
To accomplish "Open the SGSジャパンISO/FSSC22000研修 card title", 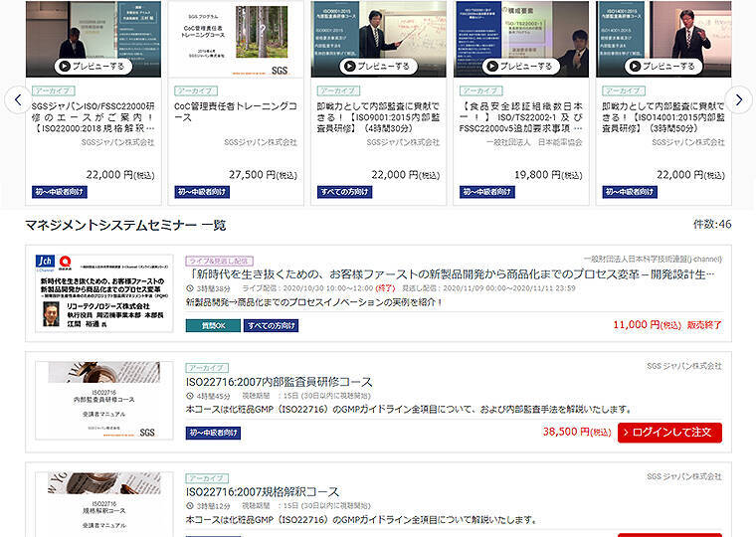I will [94, 117].
